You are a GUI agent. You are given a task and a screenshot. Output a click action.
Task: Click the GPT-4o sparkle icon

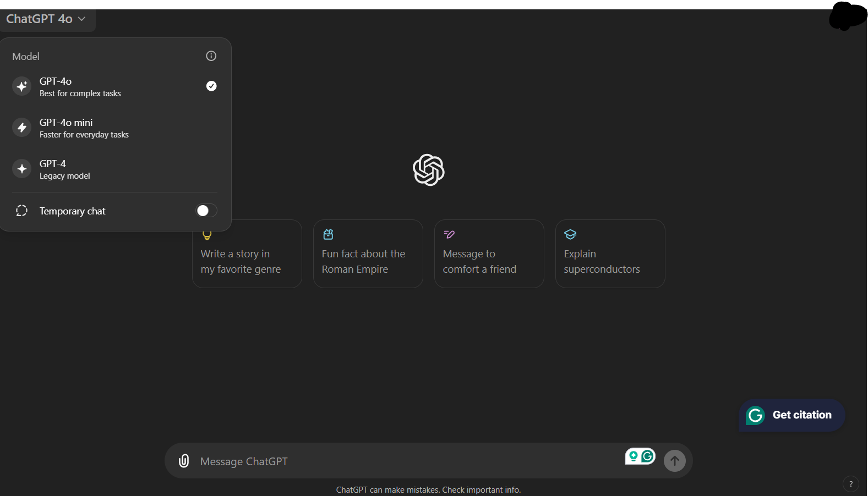pos(21,86)
